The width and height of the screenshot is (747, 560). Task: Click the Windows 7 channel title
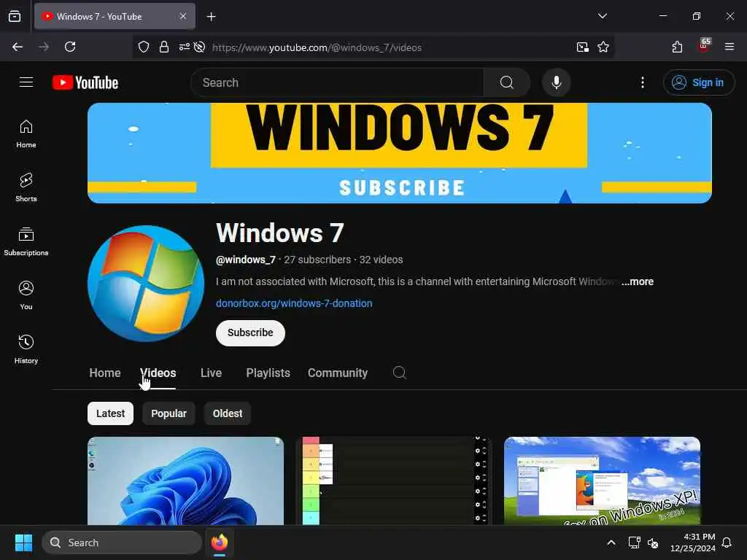[279, 233]
